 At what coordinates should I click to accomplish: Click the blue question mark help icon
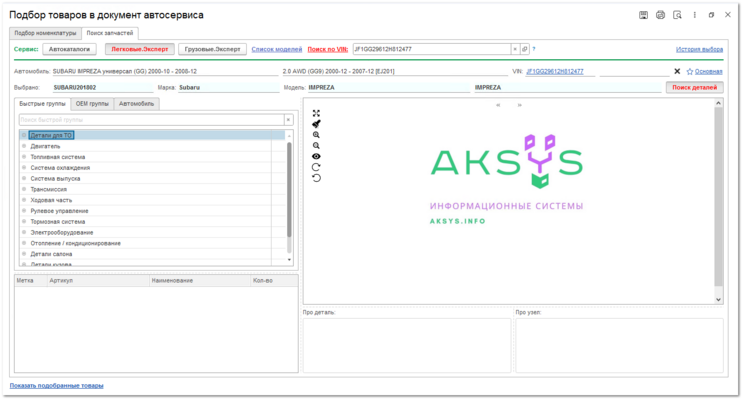coord(534,49)
